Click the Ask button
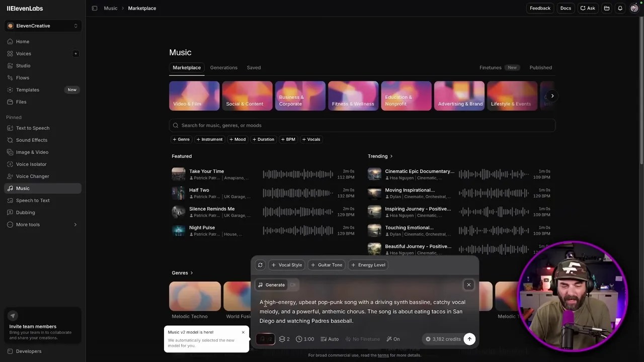644x362 pixels. (588, 8)
